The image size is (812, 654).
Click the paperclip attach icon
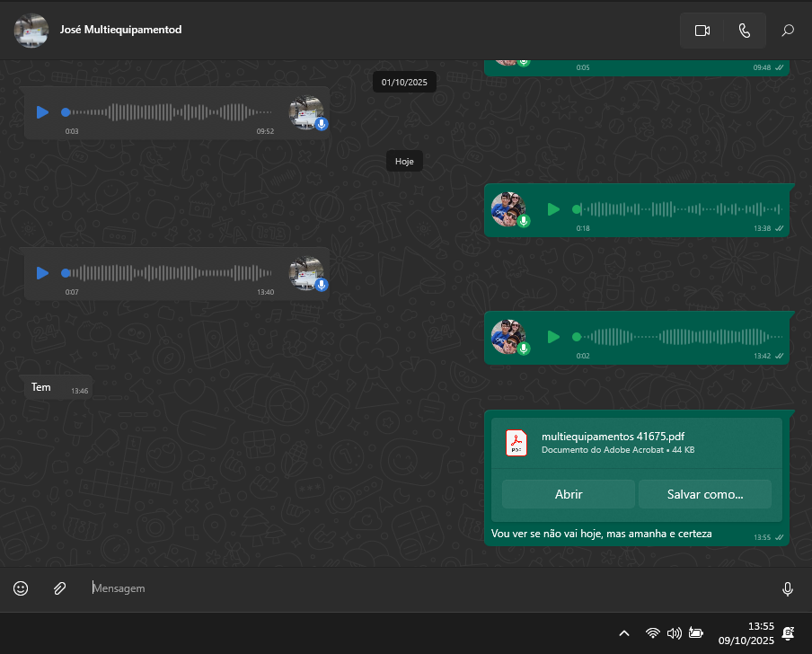(x=59, y=588)
